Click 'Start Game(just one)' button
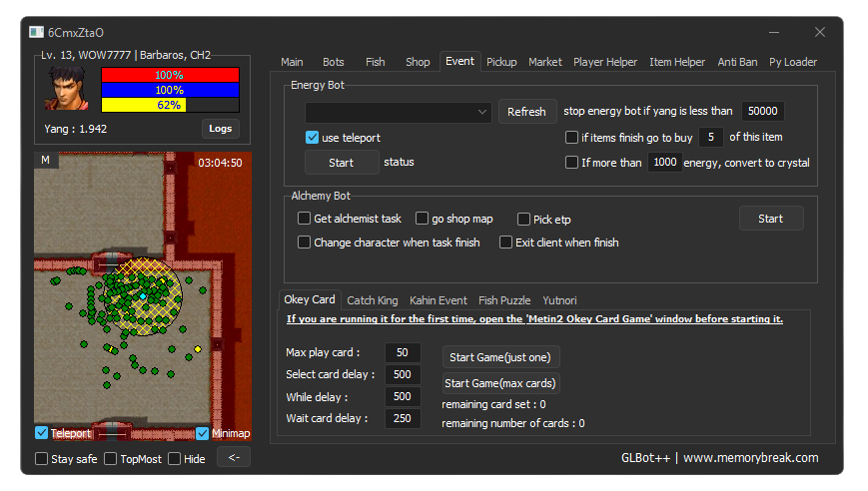 [x=500, y=357]
